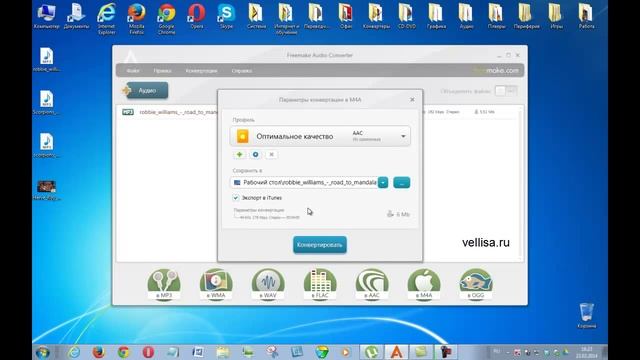640x360 pixels.
Task: Click the browse folder ellipsis button
Action: [402, 182]
